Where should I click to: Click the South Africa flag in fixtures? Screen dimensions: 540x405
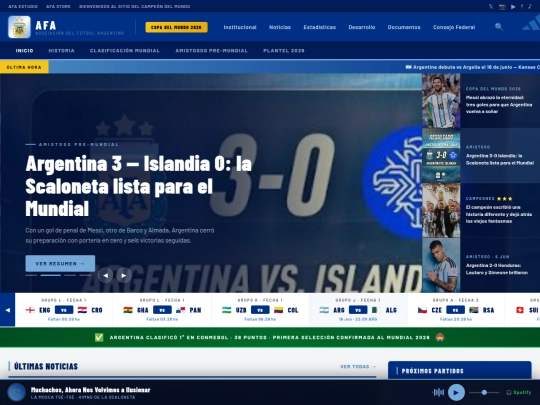coord(474,310)
